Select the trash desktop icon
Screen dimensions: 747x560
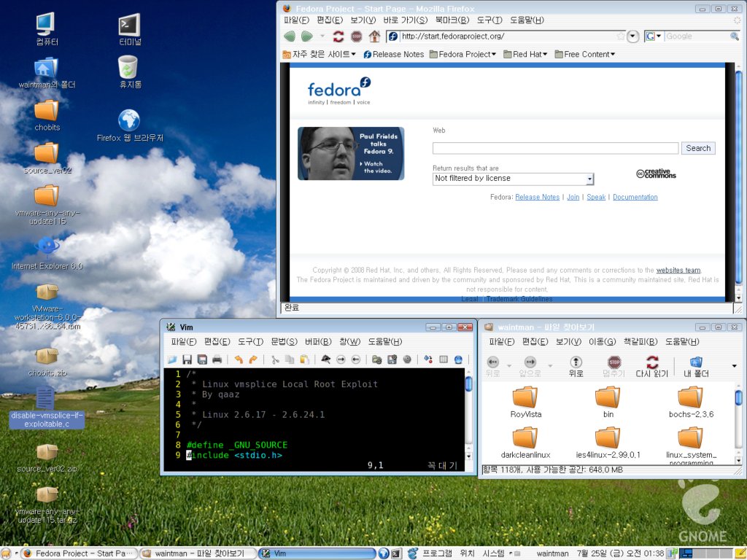tap(130, 72)
